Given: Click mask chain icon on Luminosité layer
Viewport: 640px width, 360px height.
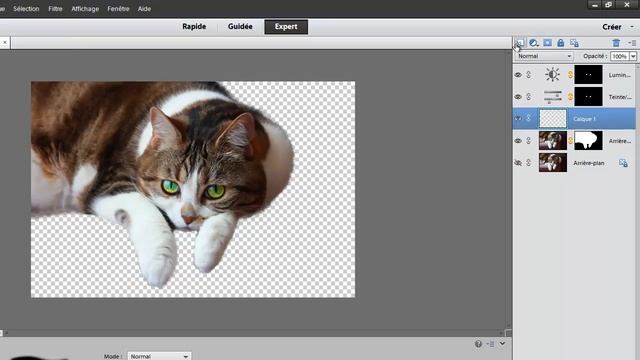Looking at the screenshot, I should pyautogui.click(x=570, y=75).
